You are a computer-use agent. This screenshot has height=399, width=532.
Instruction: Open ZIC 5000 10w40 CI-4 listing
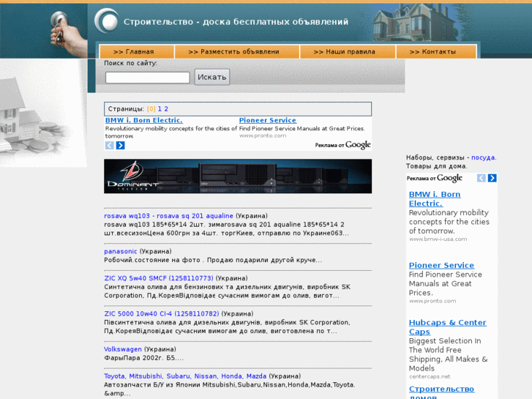pos(162,314)
